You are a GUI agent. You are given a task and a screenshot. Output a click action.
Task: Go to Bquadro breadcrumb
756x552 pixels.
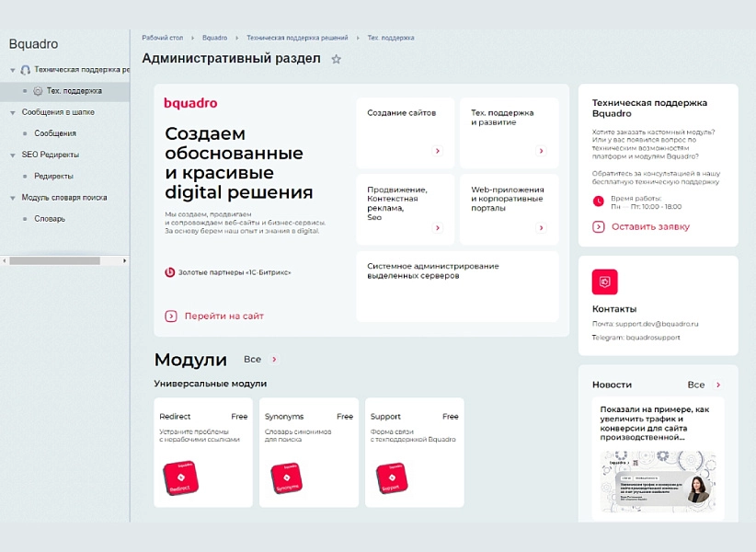click(214, 38)
